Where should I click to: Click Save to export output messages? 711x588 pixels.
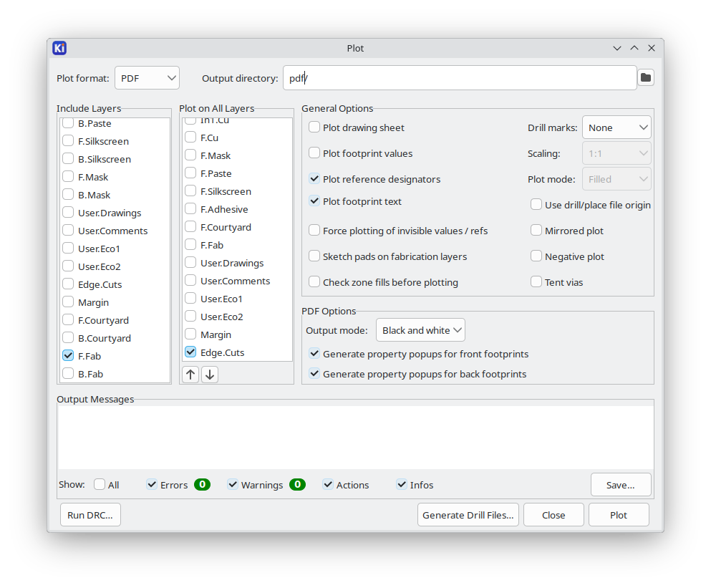click(x=621, y=485)
